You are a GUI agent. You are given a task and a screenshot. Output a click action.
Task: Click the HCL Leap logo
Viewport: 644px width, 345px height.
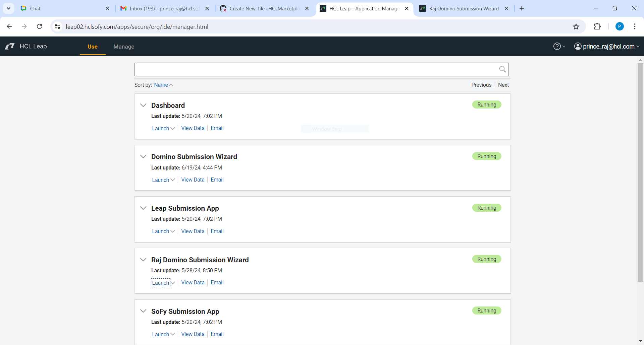point(26,46)
